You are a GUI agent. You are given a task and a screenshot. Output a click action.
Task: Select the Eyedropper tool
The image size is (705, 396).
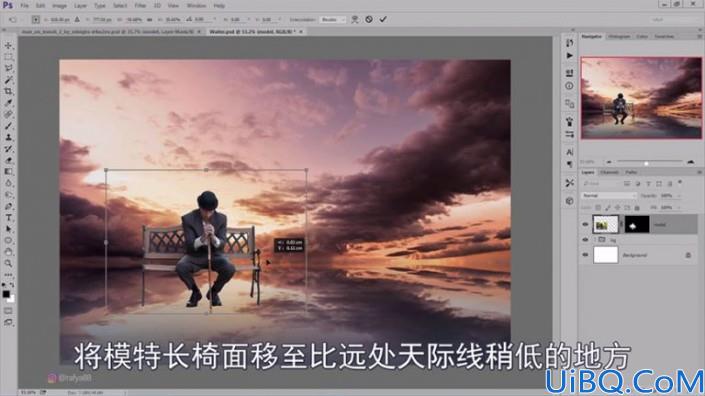pyautogui.click(x=9, y=103)
